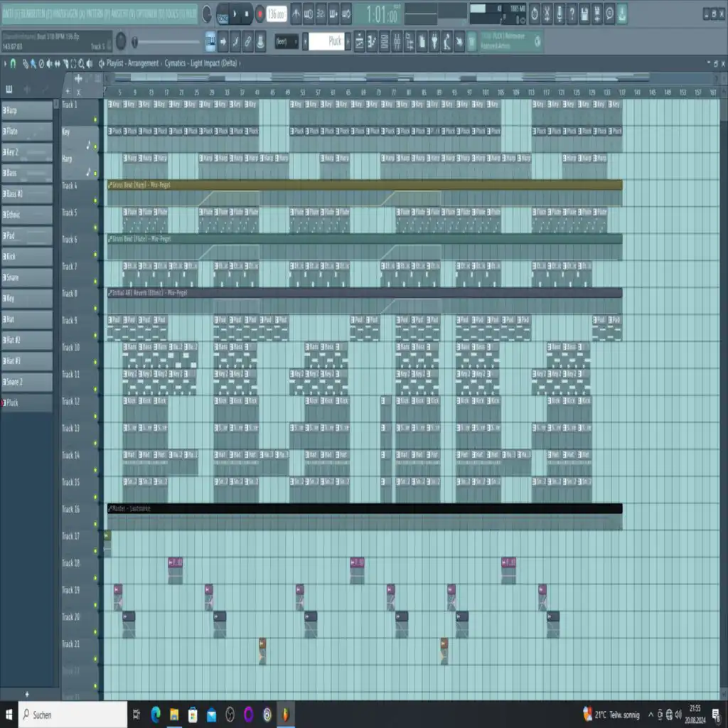Click the microphone one-click recording icon
This screenshot has height=728, width=728.
560,14
